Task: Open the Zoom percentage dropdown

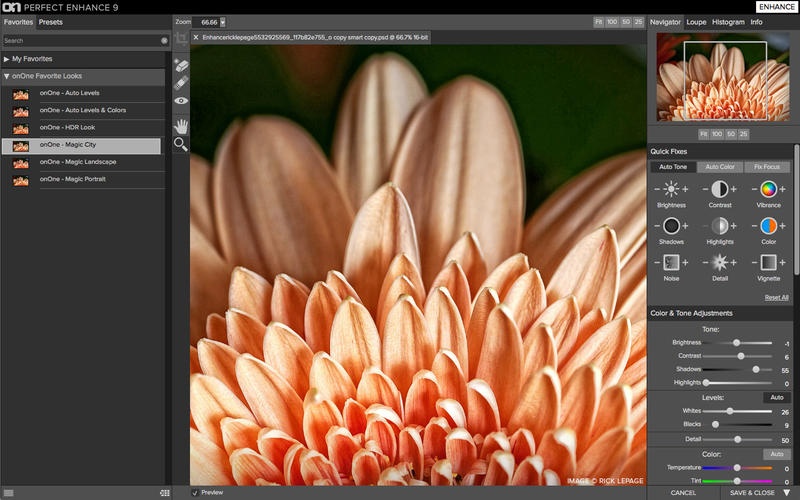Action: [x=222, y=22]
